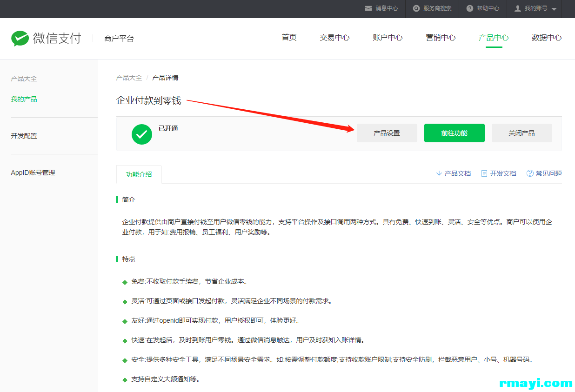This screenshot has width=575, height=392.
Task: Open AppID账号管理 in the left sidebar
Action: (33, 173)
